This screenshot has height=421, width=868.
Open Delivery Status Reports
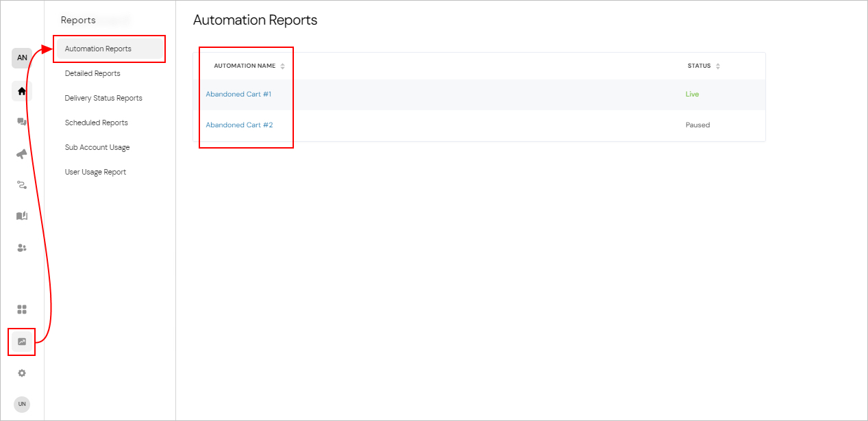point(103,99)
